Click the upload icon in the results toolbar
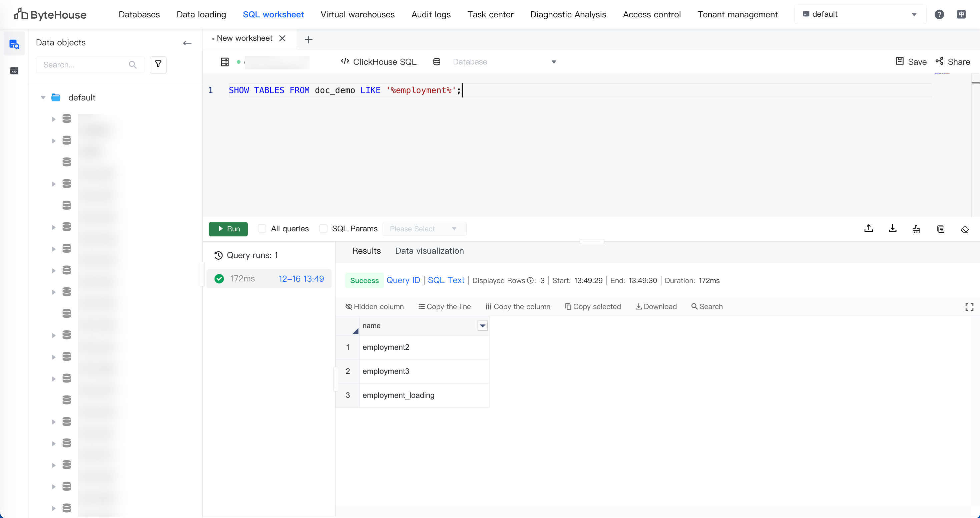This screenshot has width=980, height=518. [x=868, y=228]
